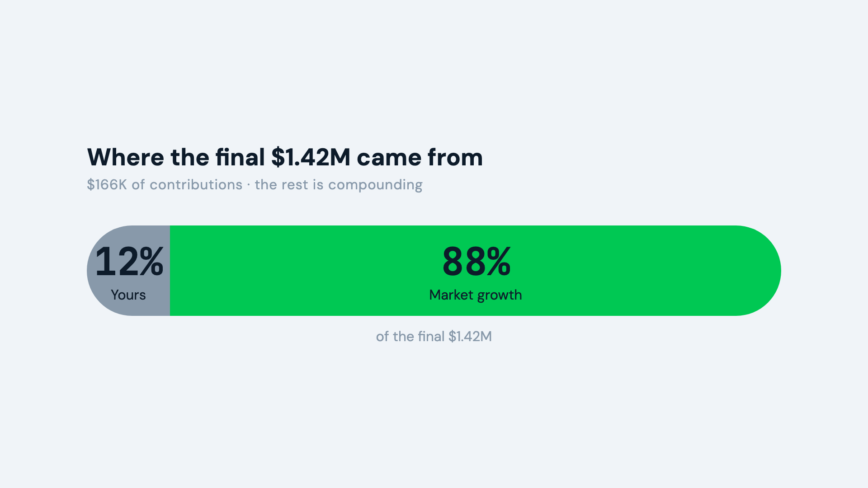Click the gray 12% bar segment
Screen dimensions: 868x488
(128, 271)
